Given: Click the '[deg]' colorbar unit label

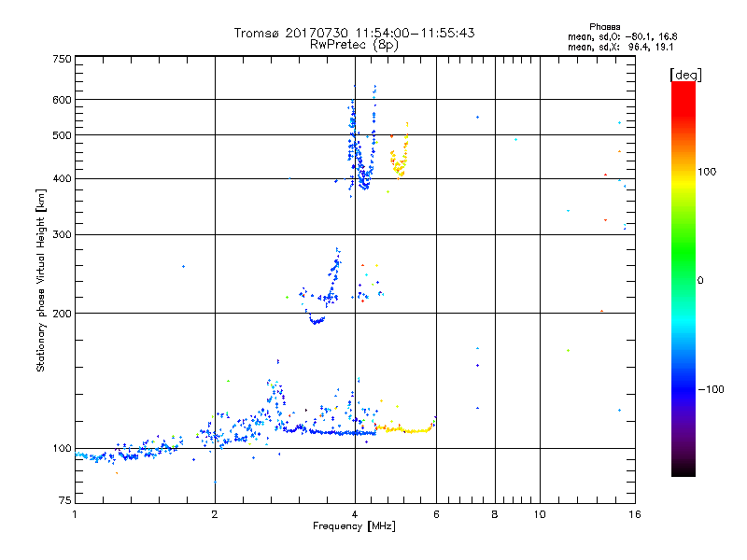Looking at the screenshot, I should pos(685,76).
